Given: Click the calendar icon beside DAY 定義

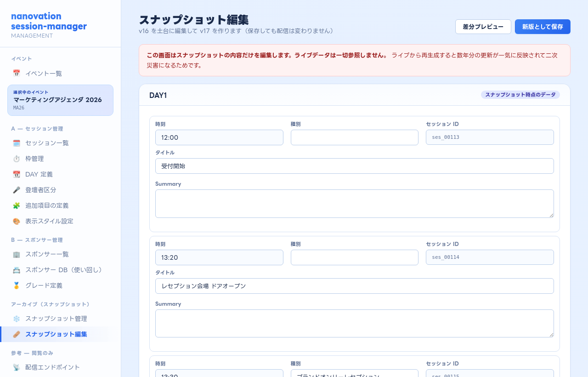Looking at the screenshot, I should (17, 174).
